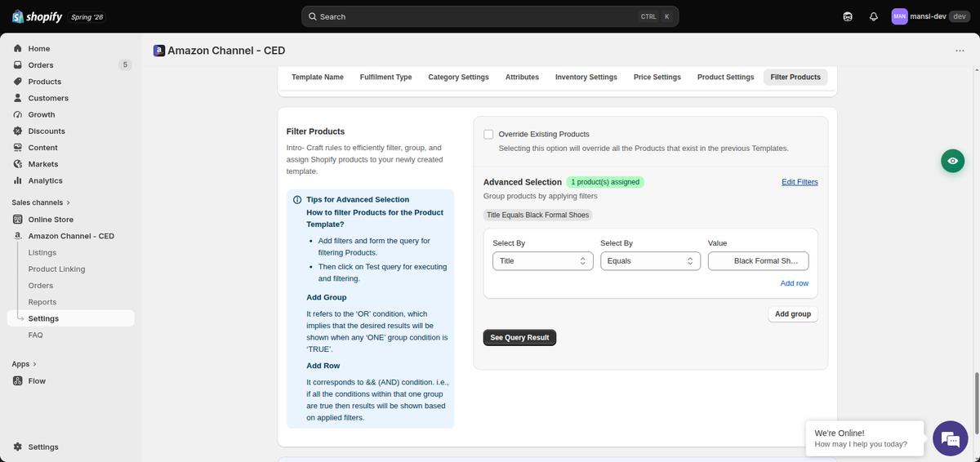The image size is (980, 462).
Task: Open notifications bell
Action: (x=874, y=16)
